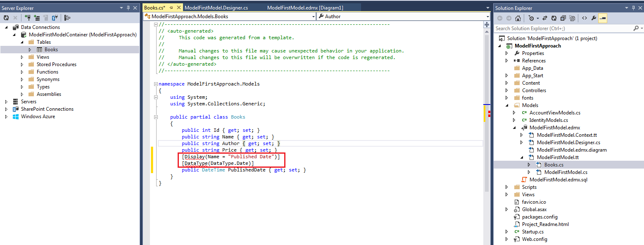Click the blue SharePoint connection icon

(x=55, y=18)
